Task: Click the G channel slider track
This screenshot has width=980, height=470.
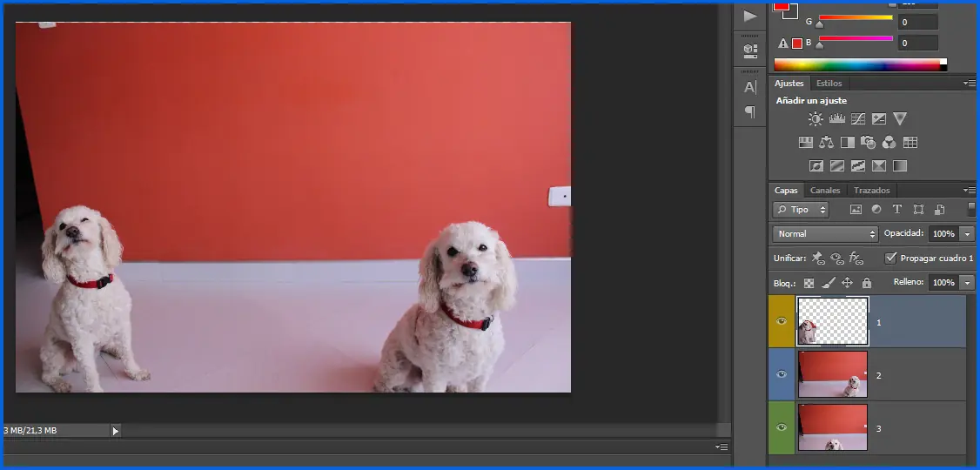Action: pyautogui.click(x=856, y=17)
